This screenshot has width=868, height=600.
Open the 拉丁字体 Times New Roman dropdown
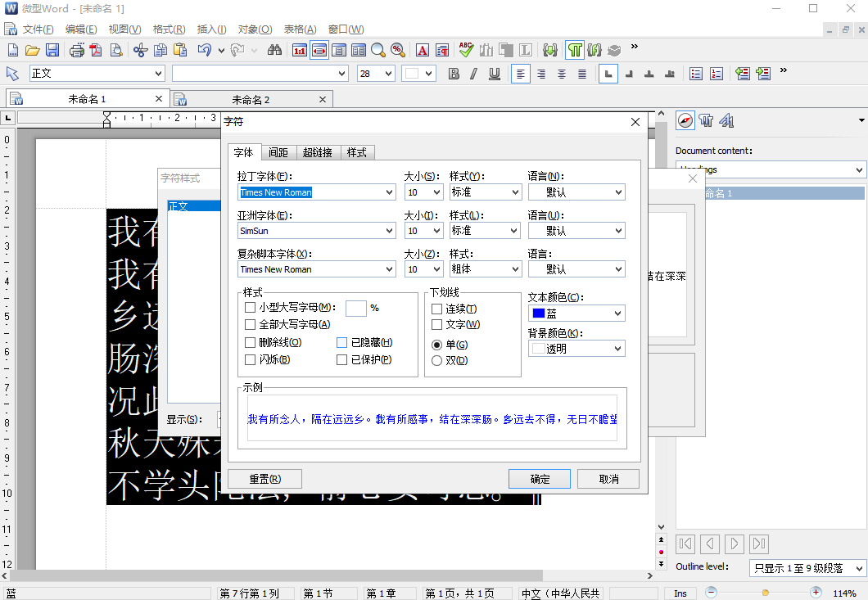(x=390, y=192)
